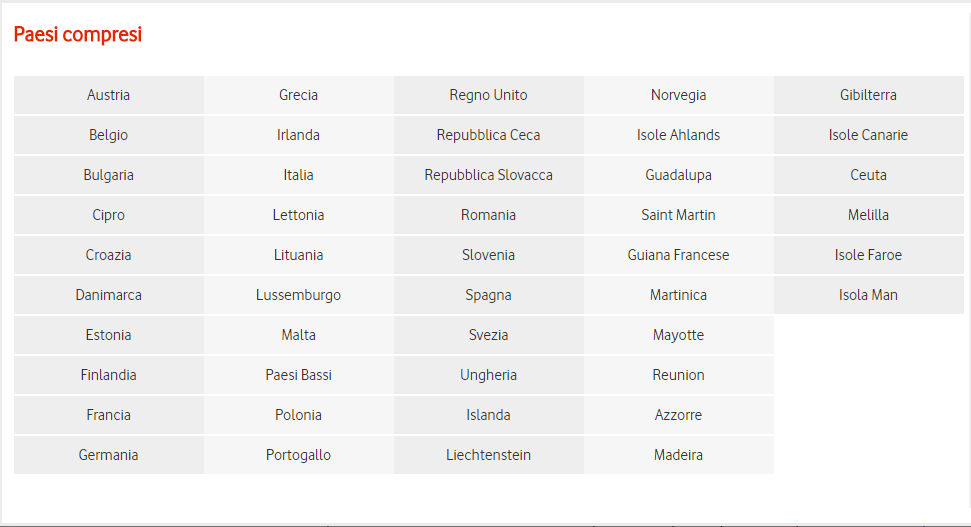
Task: Select the Guiana Francese cell
Action: coord(678,255)
